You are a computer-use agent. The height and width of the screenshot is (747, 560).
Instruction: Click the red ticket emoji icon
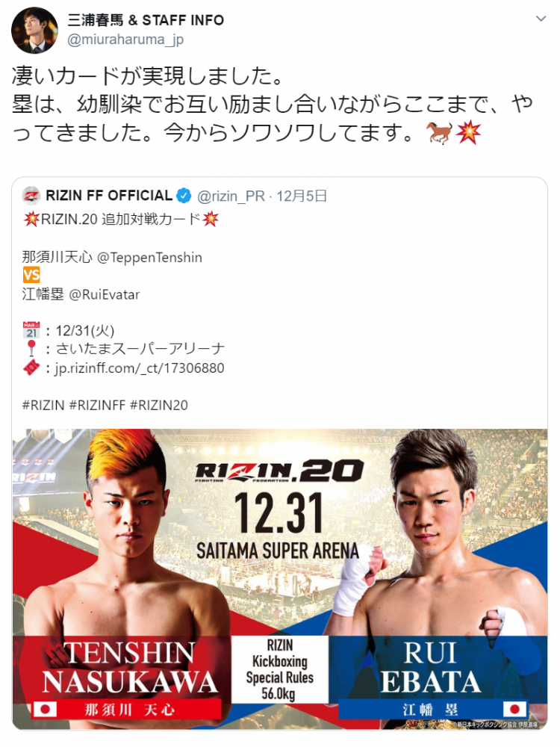pyautogui.click(x=31, y=368)
